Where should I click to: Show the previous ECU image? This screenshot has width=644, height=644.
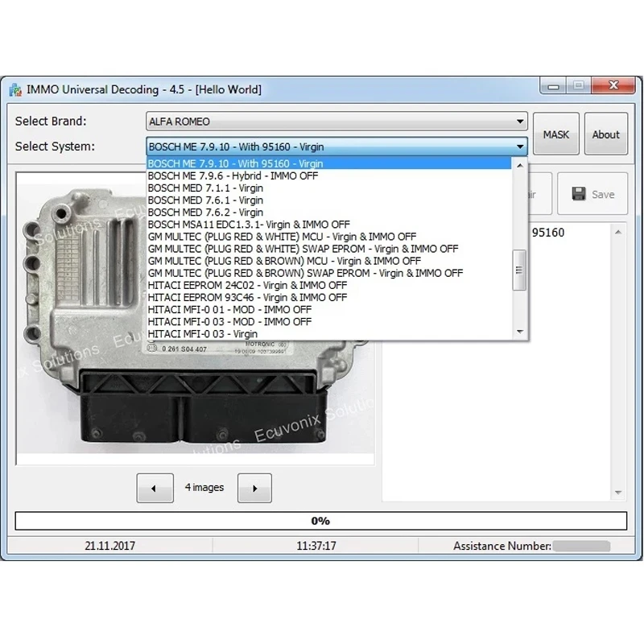coord(155,488)
